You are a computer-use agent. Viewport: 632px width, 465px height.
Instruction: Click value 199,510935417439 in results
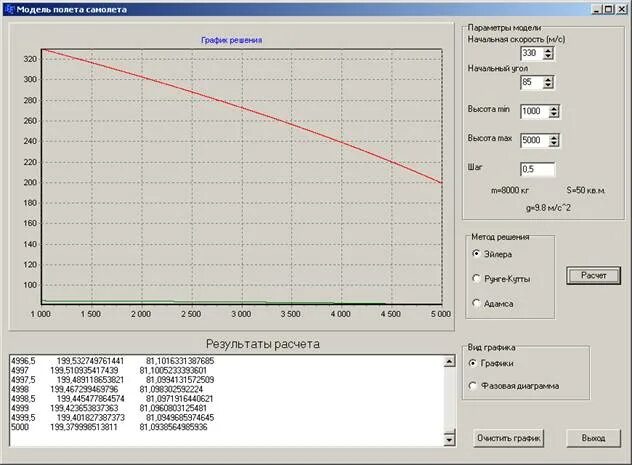coord(84,370)
